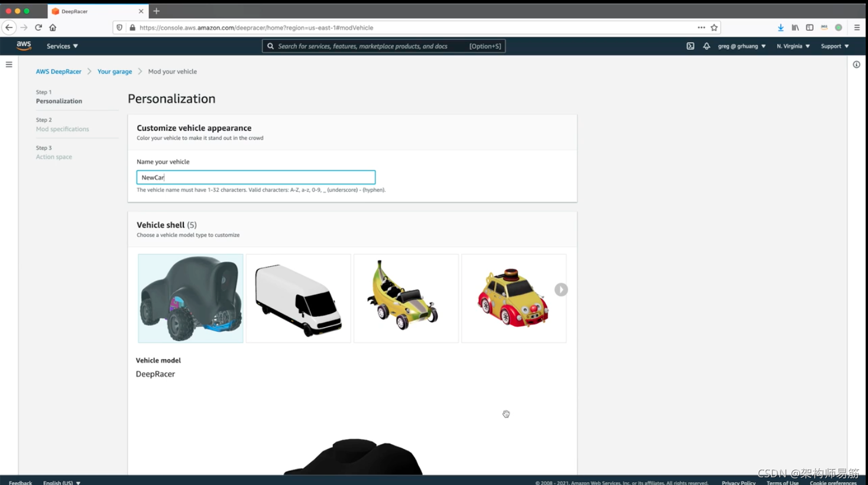Click the 'Vehicle model' label
The image size is (868, 485).
[158, 360]
